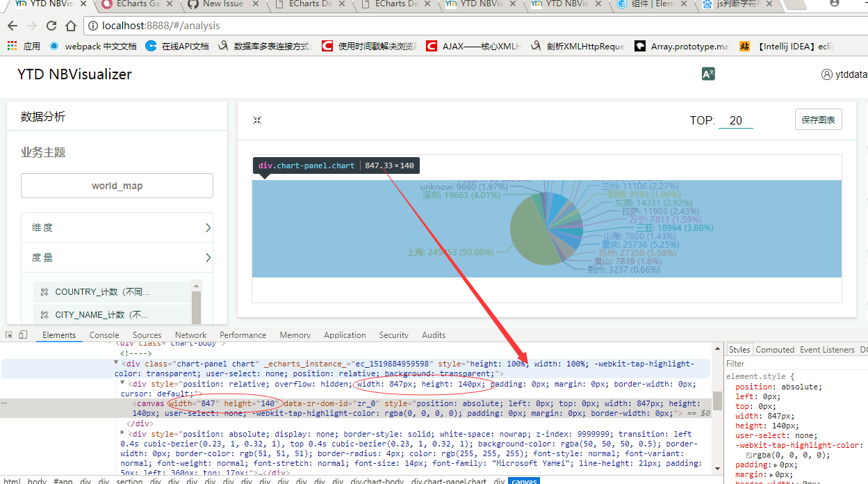Click the rgba color swatch in element.style

(748, 455)
